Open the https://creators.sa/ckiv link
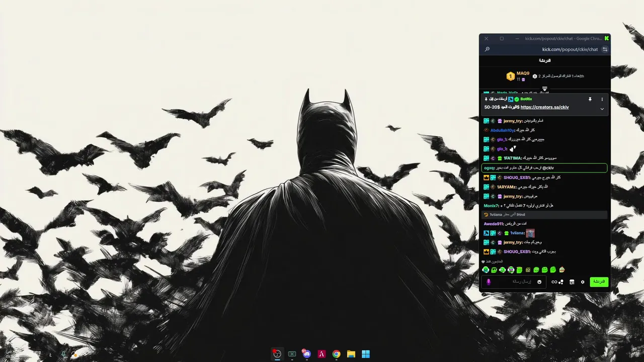Viewport: 644px width, 362px height. (544, 107)
